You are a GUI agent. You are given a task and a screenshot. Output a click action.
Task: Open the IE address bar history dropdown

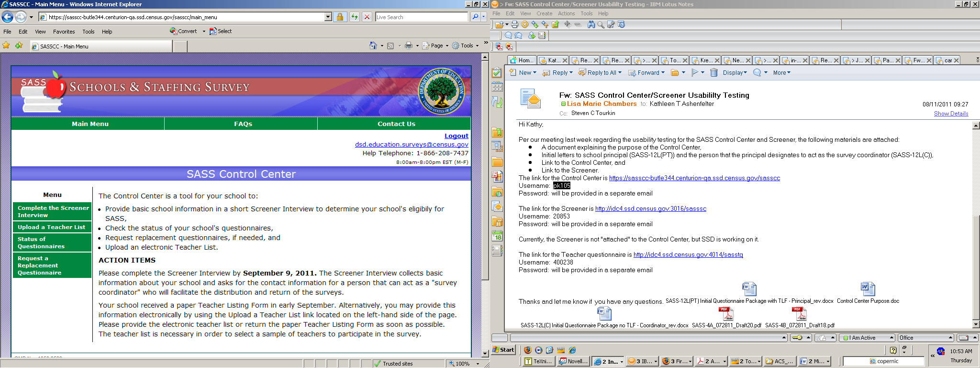point(328,17)
